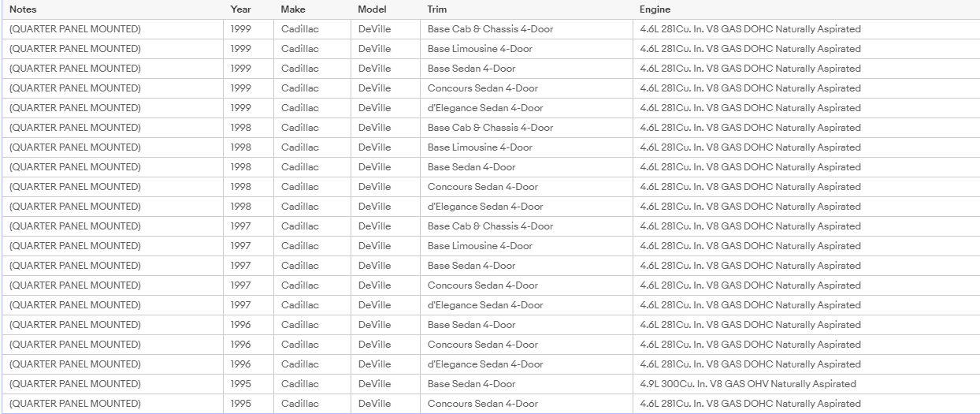Viewport: 980px width, 414px height.
Task: Select the 1998 Base Sedan 4-Door trim cell
Action: [527, 167]
